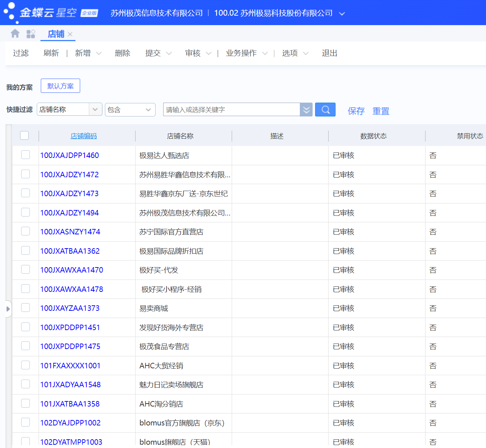The width and height of the screenshot is (486, 448).
Task: Click 删除 in the toolbar
Action: click(x=122, y=53)
